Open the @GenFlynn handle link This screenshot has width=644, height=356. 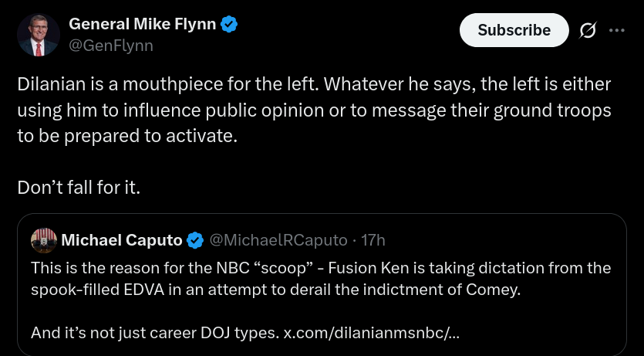(x=111, y=46)
